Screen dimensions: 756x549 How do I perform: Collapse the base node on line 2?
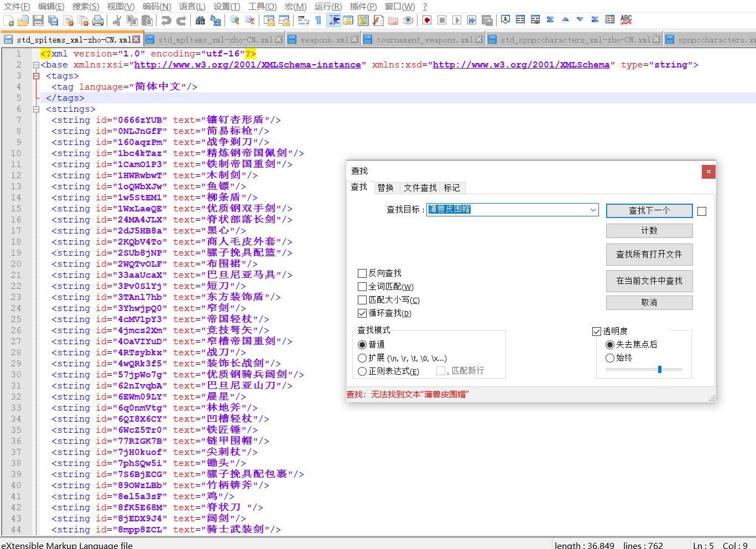click(x=36, y=65)
